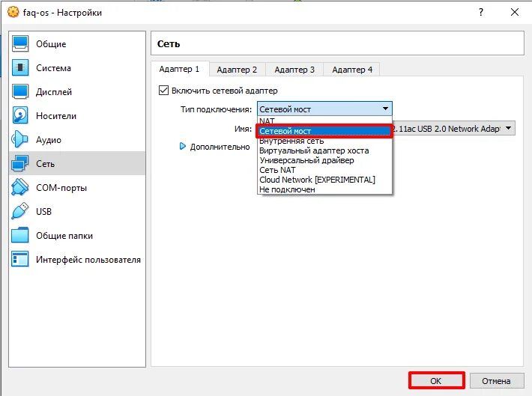Click the faq-os gear title icon

point(13,12)
